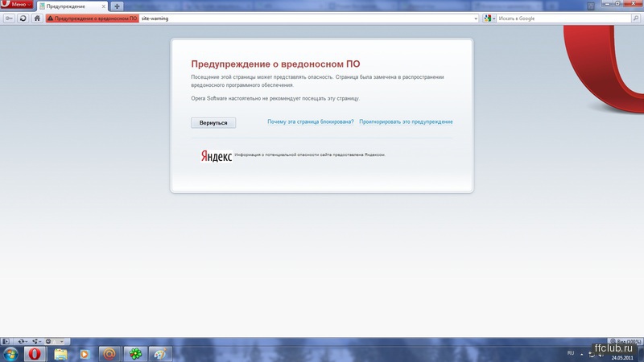644x362 pixels.
Task: Click the Вернуться button
Action: [213, 123]
